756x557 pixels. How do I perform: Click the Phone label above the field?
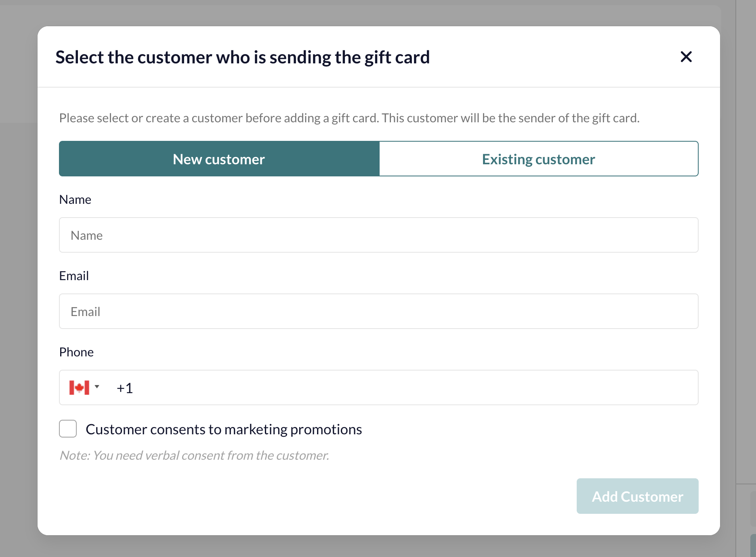[x=76, y=352]
